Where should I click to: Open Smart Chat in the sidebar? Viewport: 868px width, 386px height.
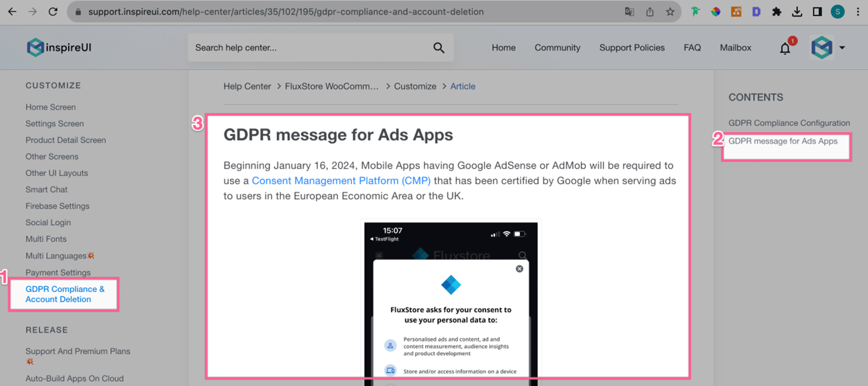tap(46, 190)
